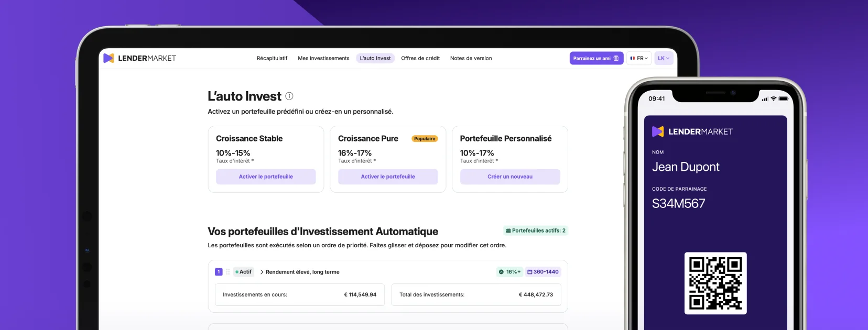Click Créer un nouveau under Portefeuille Personnalisé
This screenshot has height=330, width=868.
click(x=510, y=177)
